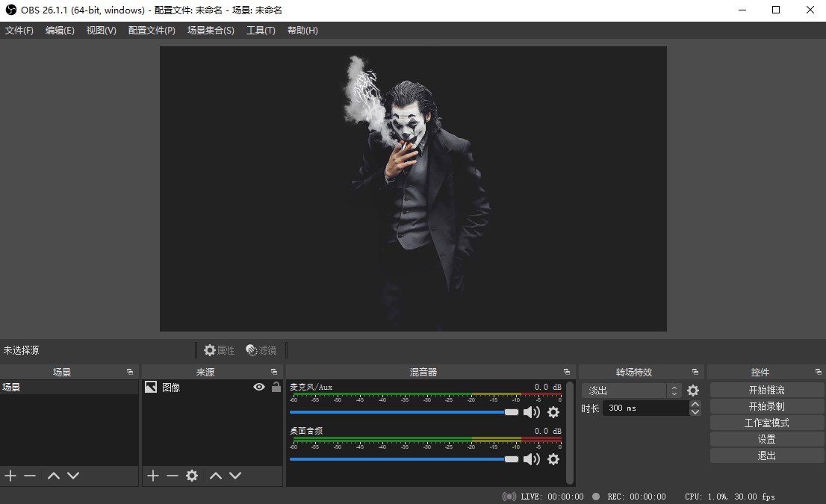826x504 pixels.
Task: Click the Joker preview image
Action: tap(413, 189)
